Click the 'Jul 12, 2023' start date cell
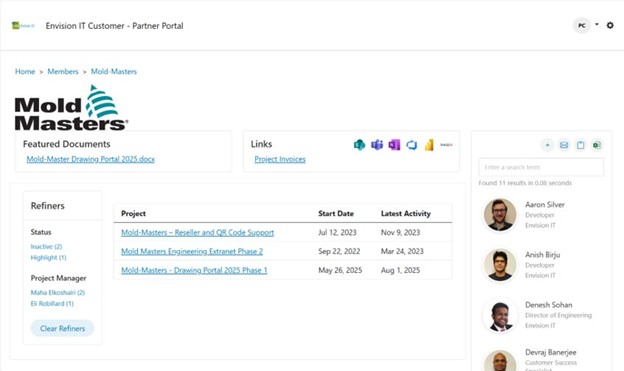The width and height of the screenshot is (624, 371). [337, 232]
